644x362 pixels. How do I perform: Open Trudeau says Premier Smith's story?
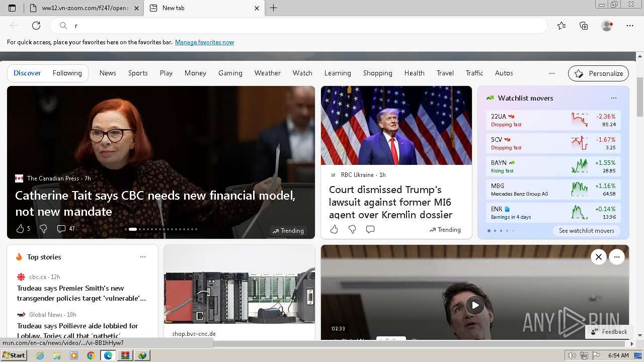coord(82,293)
